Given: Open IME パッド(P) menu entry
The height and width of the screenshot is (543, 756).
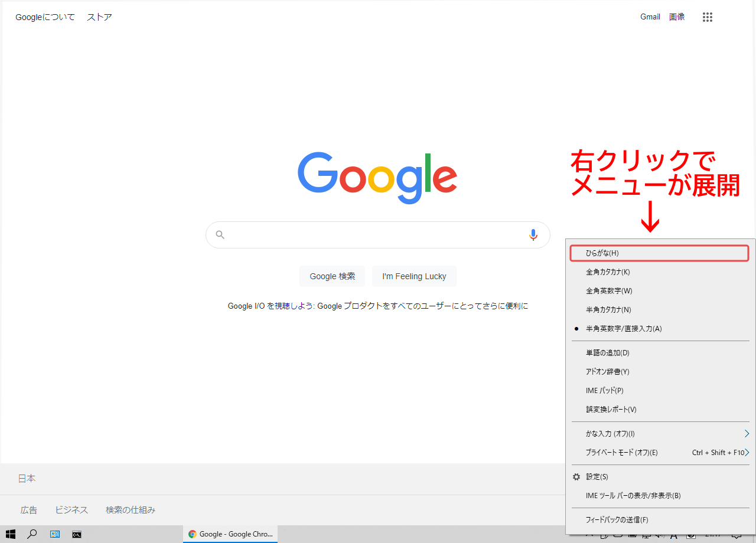Looking at the screenshot, I should click(x=660, y=391).
